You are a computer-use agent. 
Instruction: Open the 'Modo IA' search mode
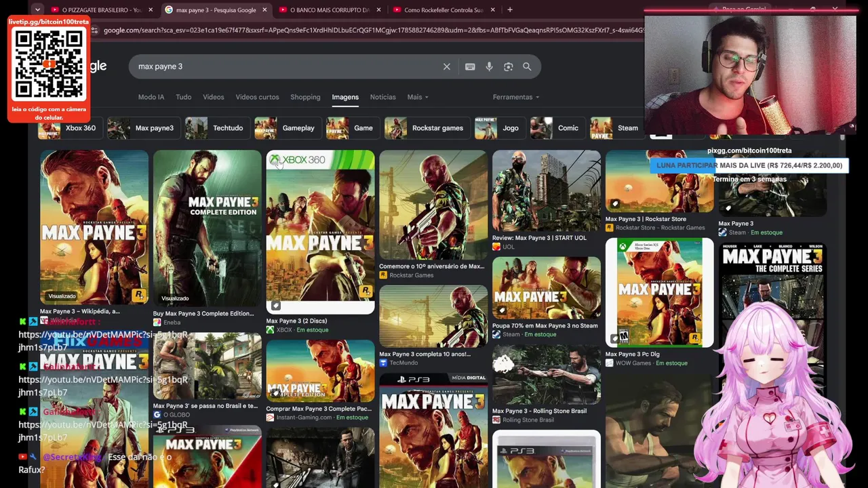point(151,97)
